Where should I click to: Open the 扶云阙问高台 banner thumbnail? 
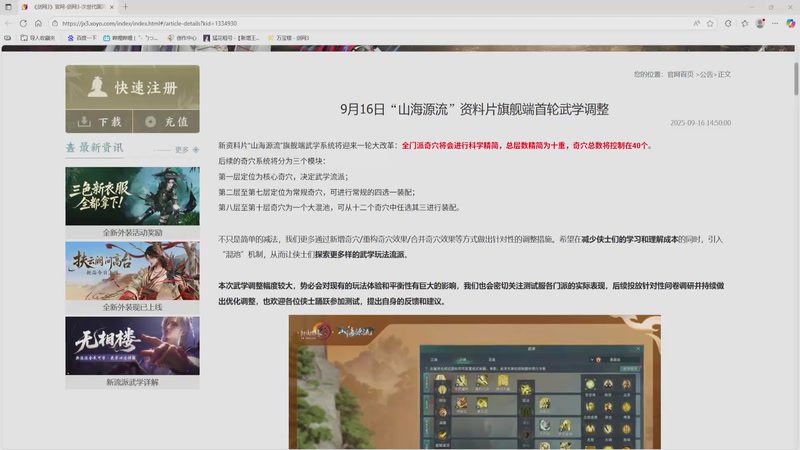point(133,271)
